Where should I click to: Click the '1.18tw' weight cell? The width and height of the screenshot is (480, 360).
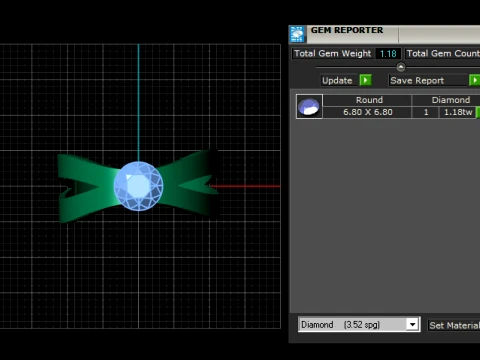[458, 112]
